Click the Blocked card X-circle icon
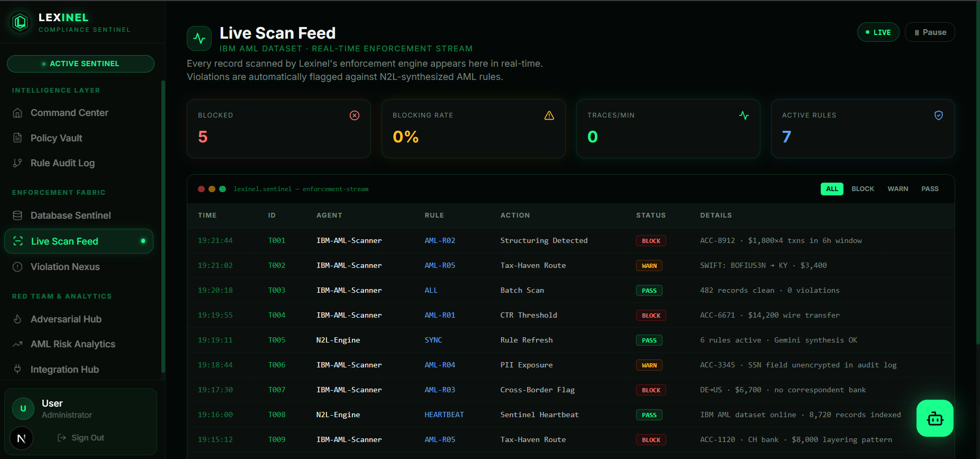980x459 pixels. (x=355, y=115)
